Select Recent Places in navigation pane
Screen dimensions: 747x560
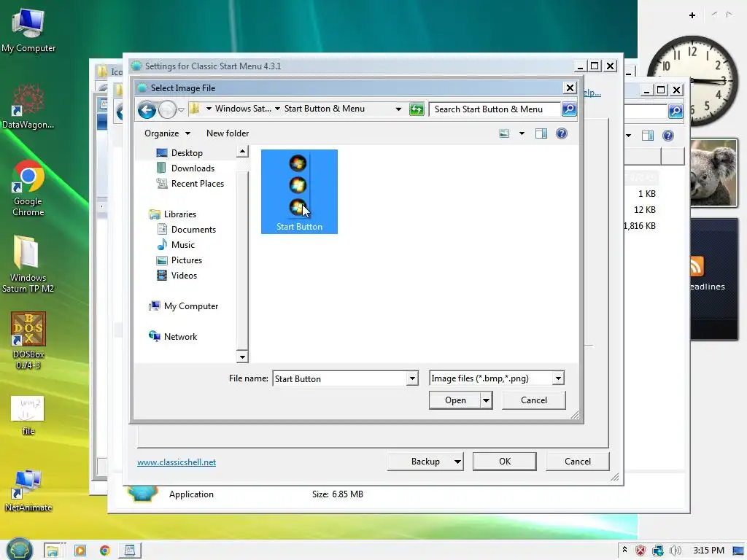pos(197,183)
